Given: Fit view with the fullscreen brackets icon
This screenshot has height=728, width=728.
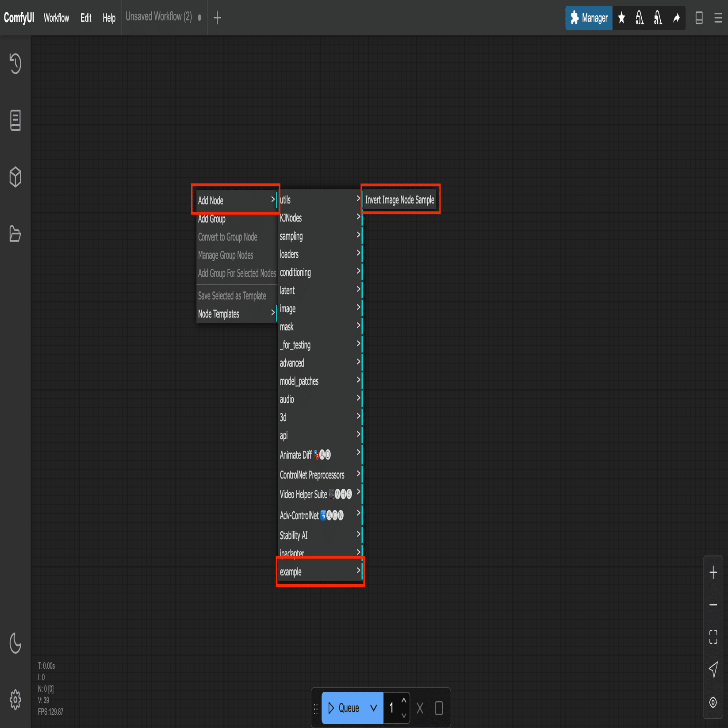Looking at the screenshot, I should click(713, 637).
